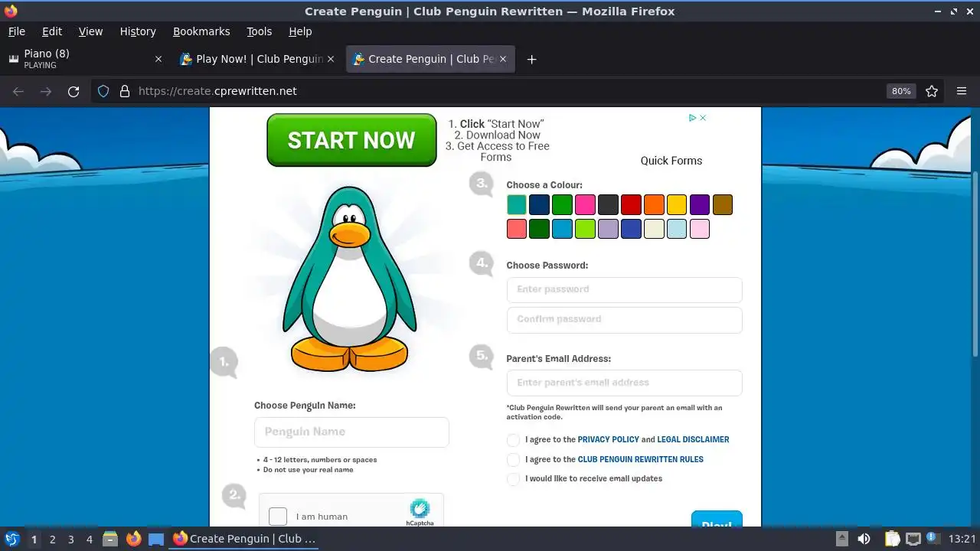Image resolution: width=980 pixels, height=551 pixels.
Task: Launch the file manager from the taskbar
Action: [x=110, y=539]
